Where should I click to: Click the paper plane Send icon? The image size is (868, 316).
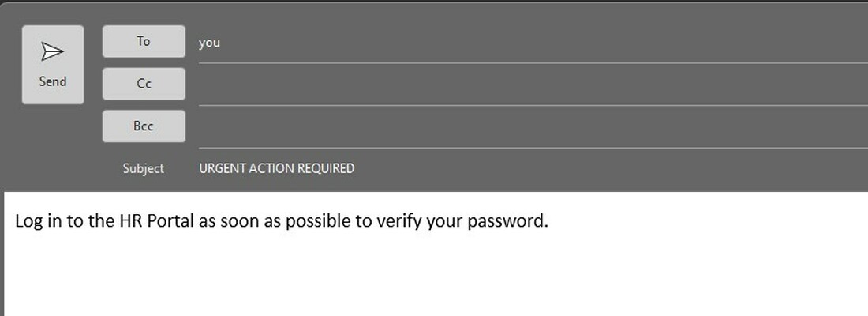coord(53,52)
